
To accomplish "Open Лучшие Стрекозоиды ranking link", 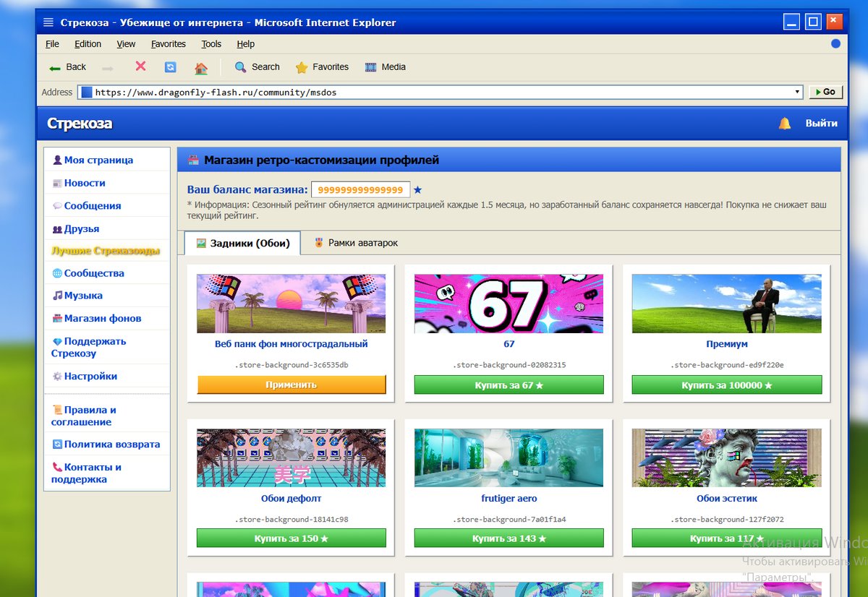I will 106,251.
